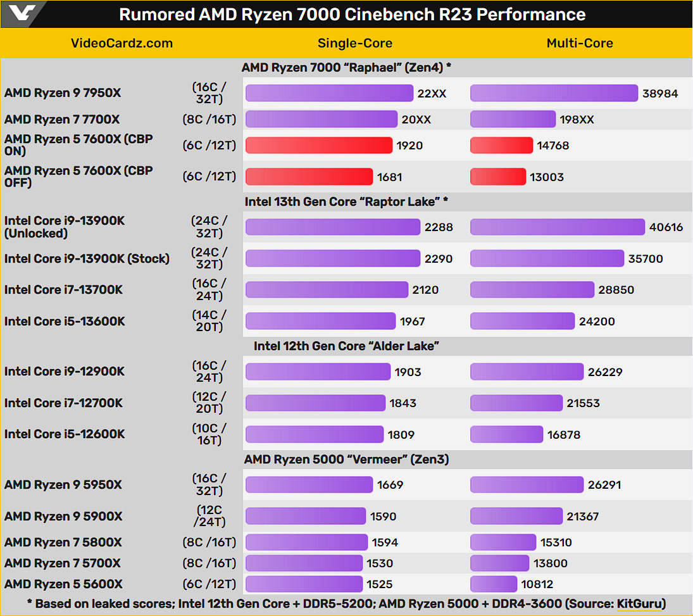The height and width of the screenshot is (616, 693).
Task: Click the single-core score 1967
Action: 413,322
